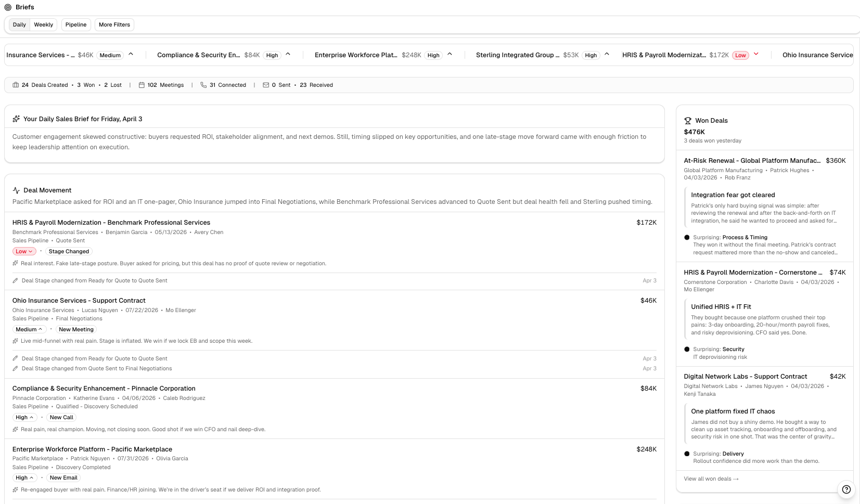
Task: Click the Won Deals trophy icon
Action: coord(688,121)
